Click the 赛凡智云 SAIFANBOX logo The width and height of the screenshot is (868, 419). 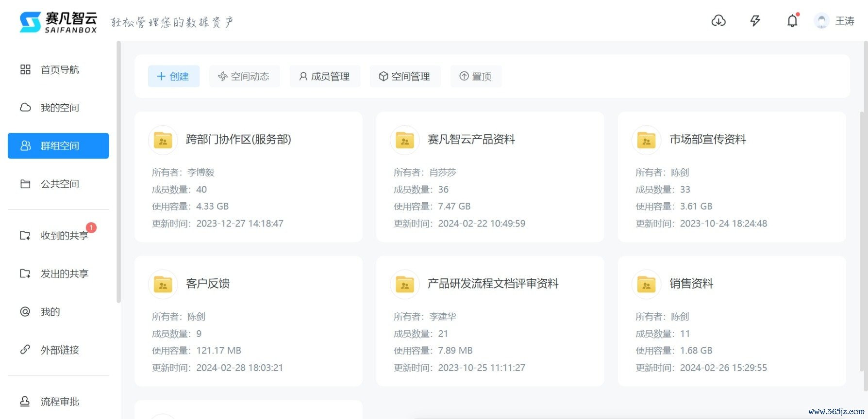pos(58,22)
